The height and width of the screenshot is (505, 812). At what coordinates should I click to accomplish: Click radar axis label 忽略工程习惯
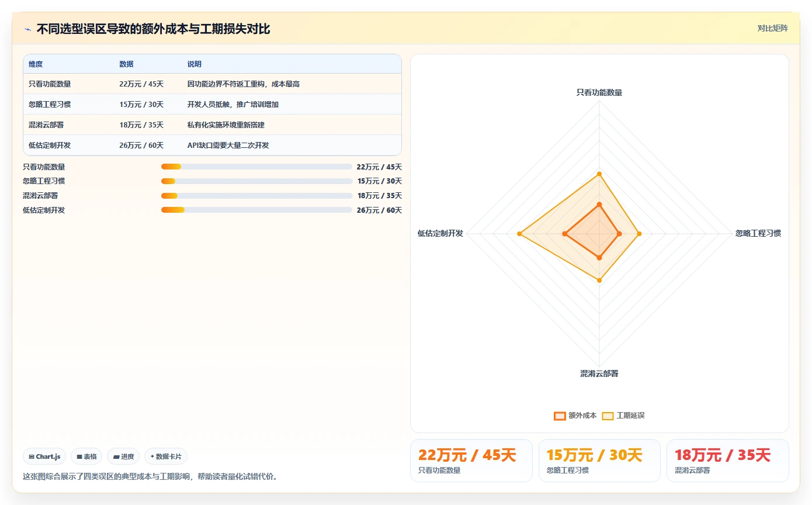click(758, 233)
